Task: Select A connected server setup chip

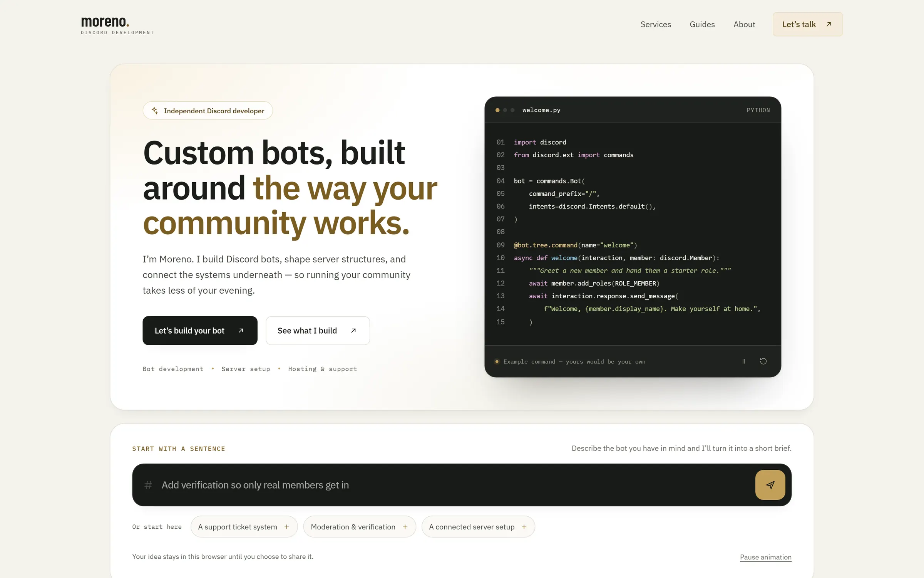Action: (x=478, y=527)
